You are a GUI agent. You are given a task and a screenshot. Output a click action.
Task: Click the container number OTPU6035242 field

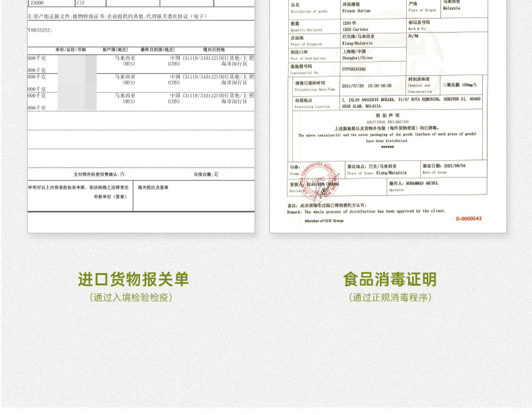coord(354,69)
